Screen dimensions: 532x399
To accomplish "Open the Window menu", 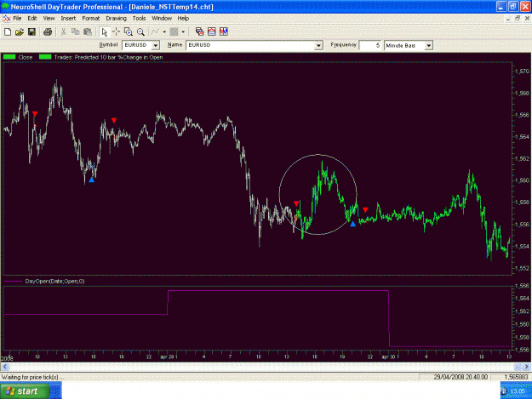I will (162, 19).
